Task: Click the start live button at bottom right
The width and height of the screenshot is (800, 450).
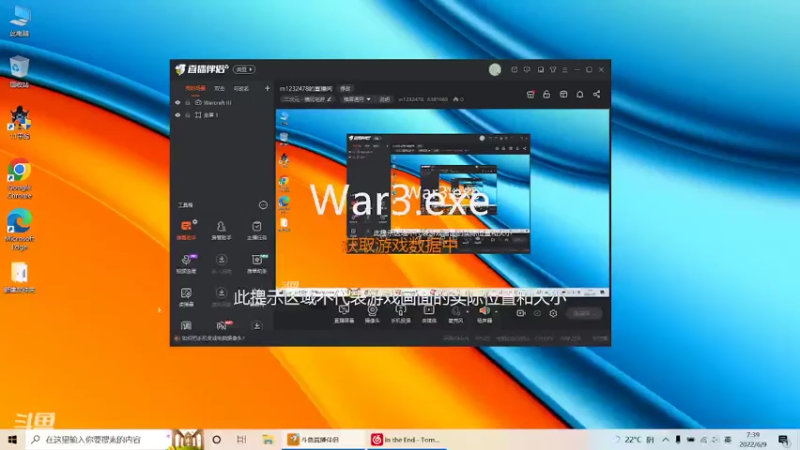Action: [x=584, y=313]
